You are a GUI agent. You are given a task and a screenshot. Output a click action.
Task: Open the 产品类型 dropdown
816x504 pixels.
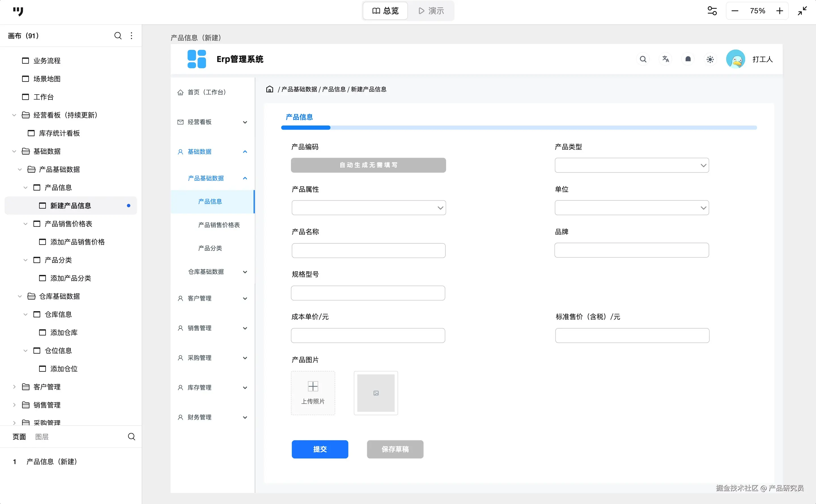coord(632,165)
